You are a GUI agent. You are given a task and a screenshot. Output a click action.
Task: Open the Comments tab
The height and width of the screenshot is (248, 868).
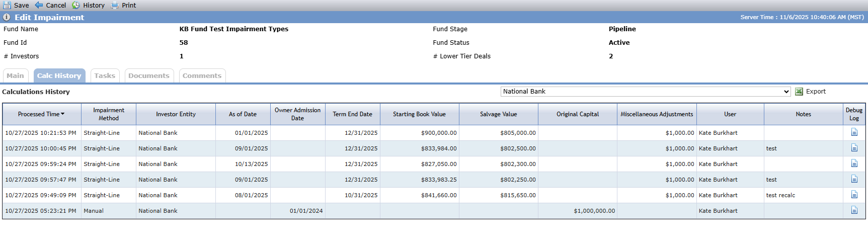[202, 75]
